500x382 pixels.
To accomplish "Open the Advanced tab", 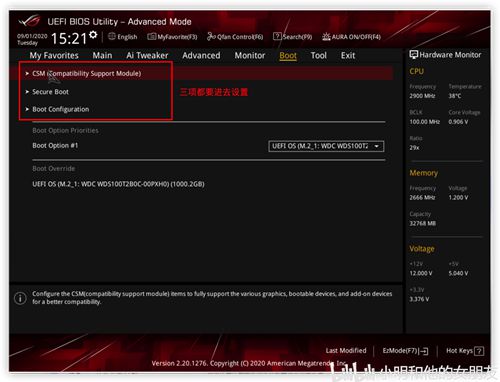I will coord(201,55).
